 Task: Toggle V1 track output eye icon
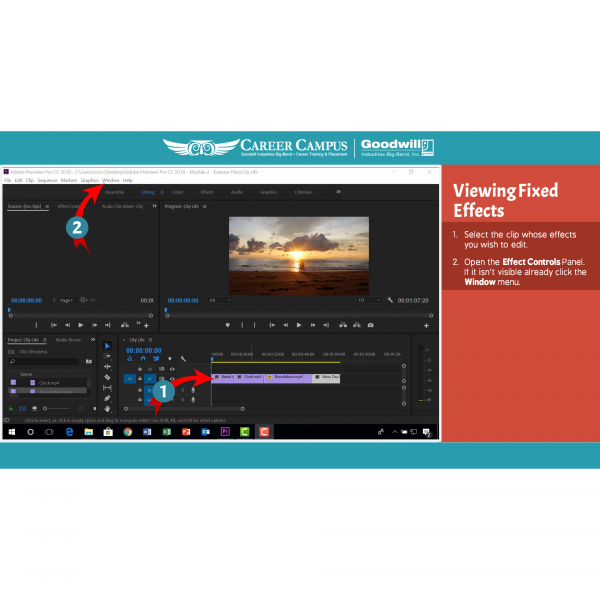172,379
